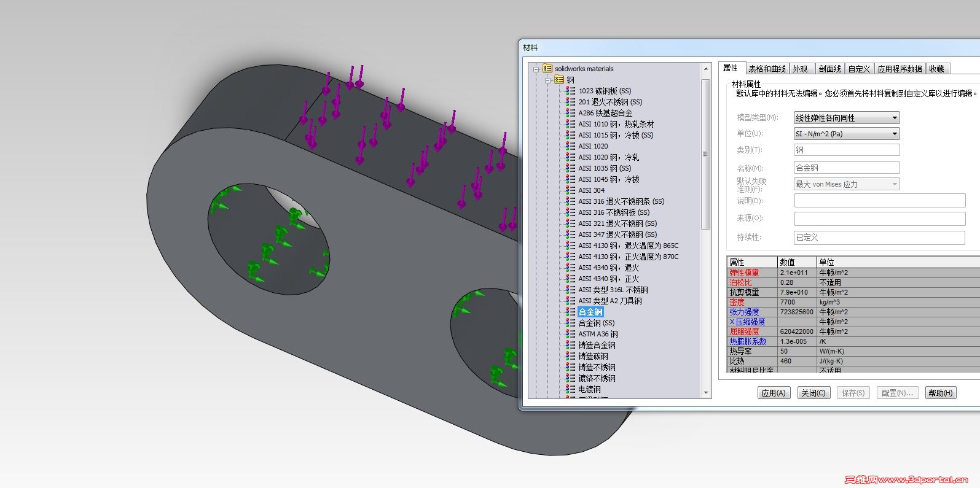The image size is (980, 488).
Task: Click the material icon beside A286 铁基超合金
Action: (571, 113)
